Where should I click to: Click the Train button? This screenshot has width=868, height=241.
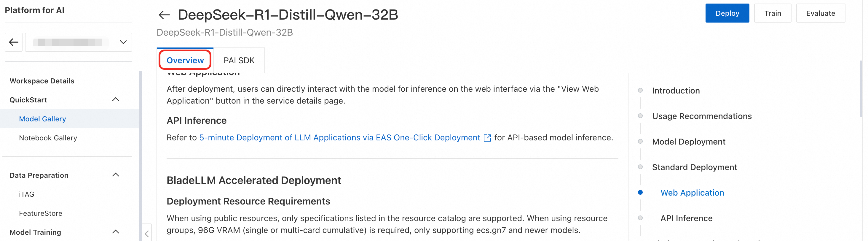tap(772, 13)
